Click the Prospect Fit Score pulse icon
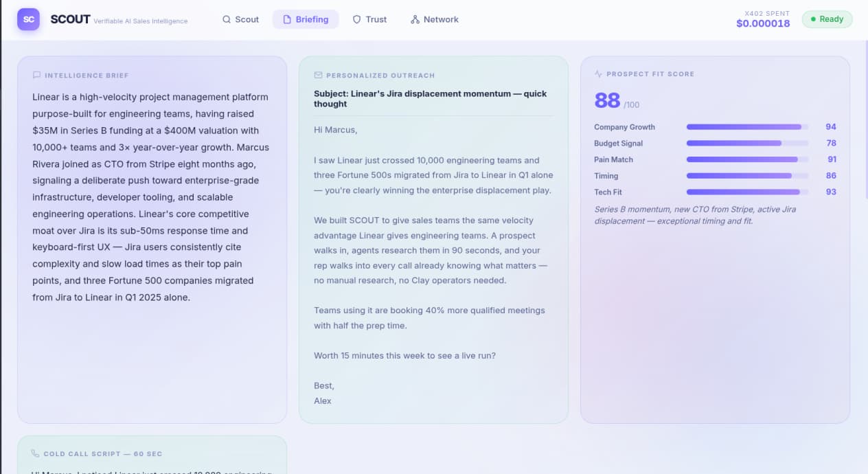 pos(598,74)
